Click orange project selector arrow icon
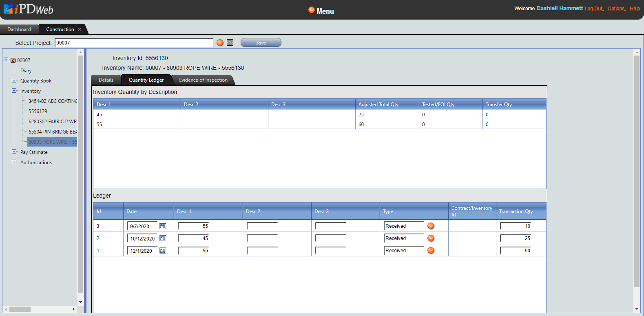Viewport: 644px width, 316px height. tap(220, 43)
